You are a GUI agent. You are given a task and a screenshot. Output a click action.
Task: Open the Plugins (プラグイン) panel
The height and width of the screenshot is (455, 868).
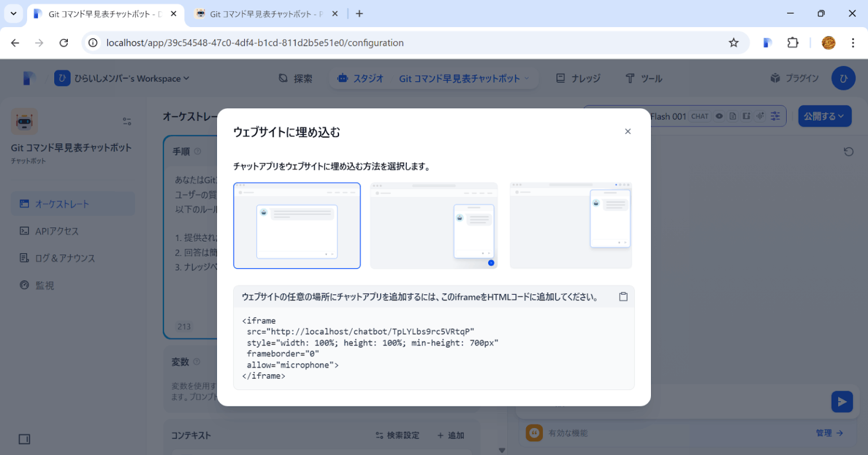coord(793,78)
